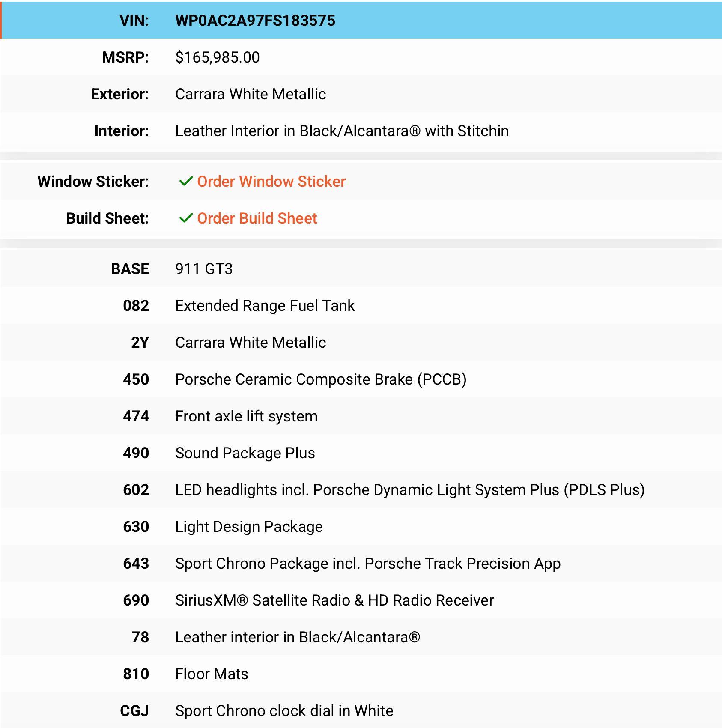Click Leather Interior in Black/Alcantara with Stitchin
Image resolution: width=722 pixels, height=728 pixels.
point(342,131)
